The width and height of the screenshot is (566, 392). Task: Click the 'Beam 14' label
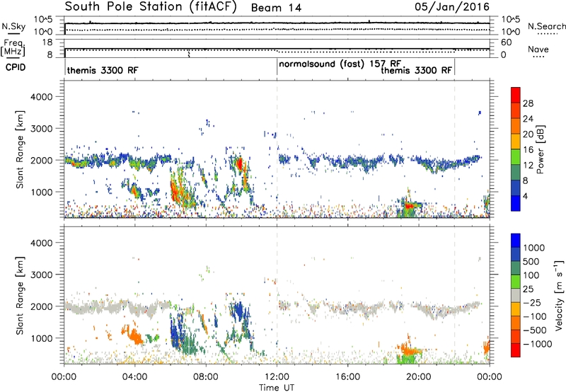(276, 8)
